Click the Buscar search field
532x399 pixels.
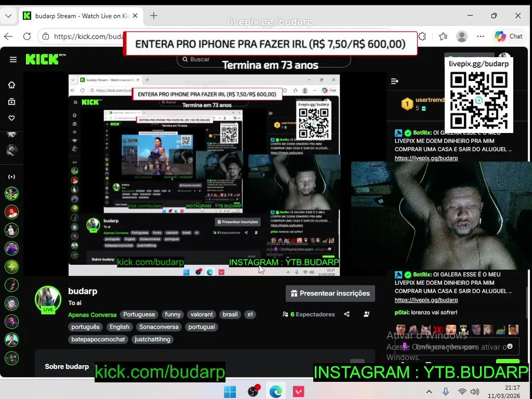(263, 59)
